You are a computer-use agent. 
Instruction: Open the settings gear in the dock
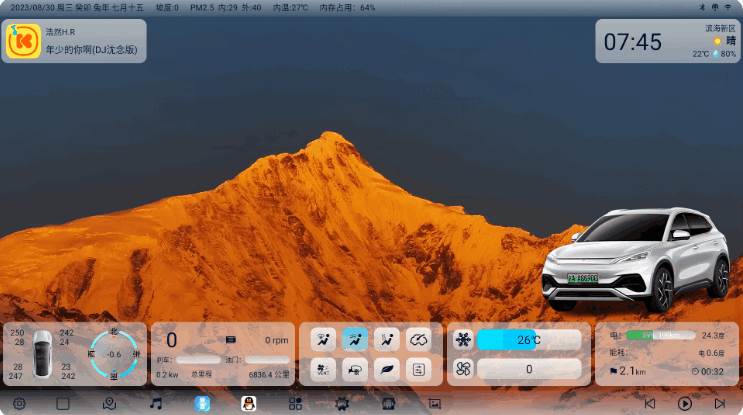tap(18, 403)
